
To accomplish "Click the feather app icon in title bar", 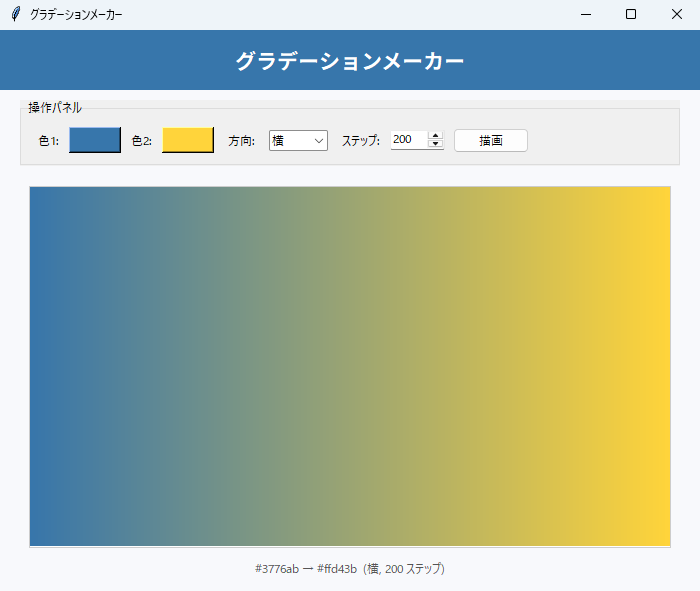I will coord(16,14).
